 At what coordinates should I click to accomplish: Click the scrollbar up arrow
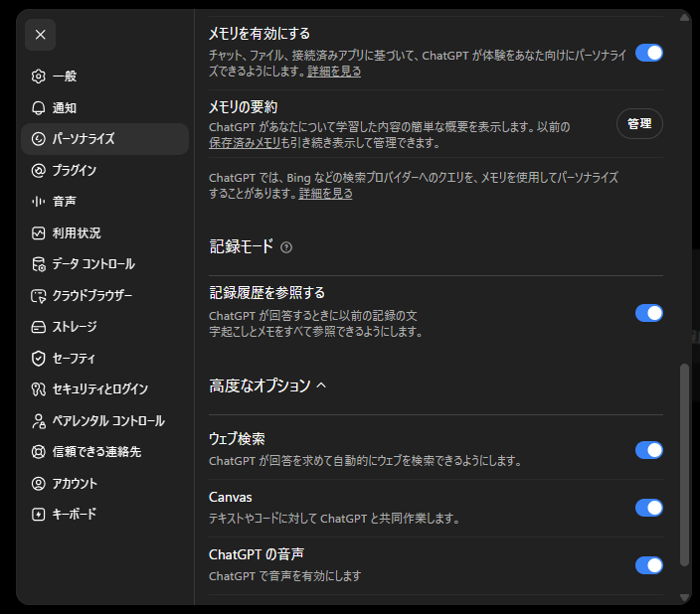click(x=684, y=18)
